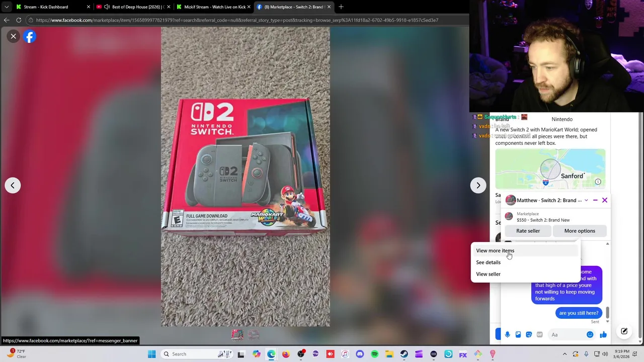Click the Rate seller button

[528, 231]
